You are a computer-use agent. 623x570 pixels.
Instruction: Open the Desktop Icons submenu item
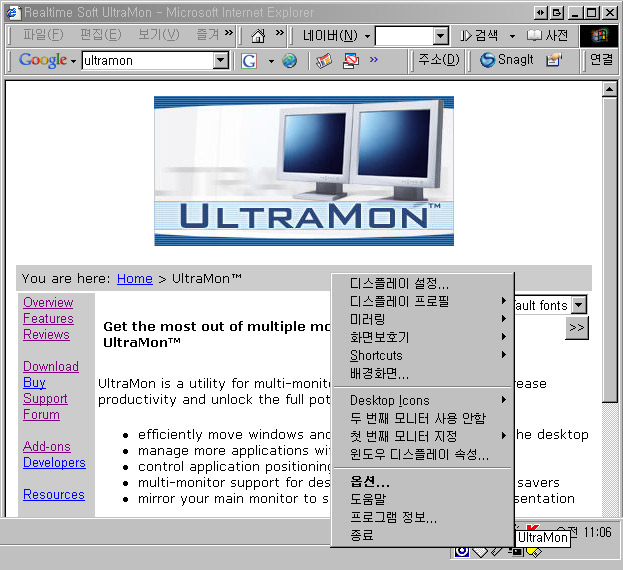click(x=422, y=400)
